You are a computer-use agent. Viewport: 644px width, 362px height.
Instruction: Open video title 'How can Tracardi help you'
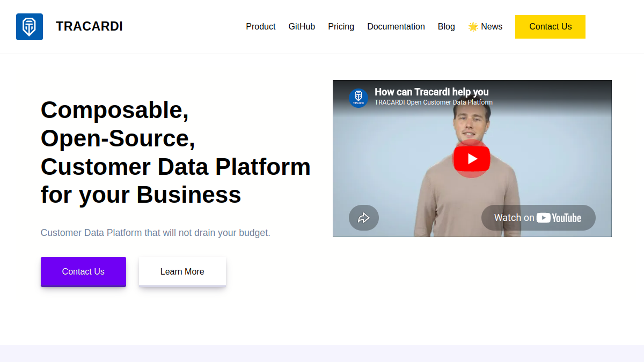[431, 92]
